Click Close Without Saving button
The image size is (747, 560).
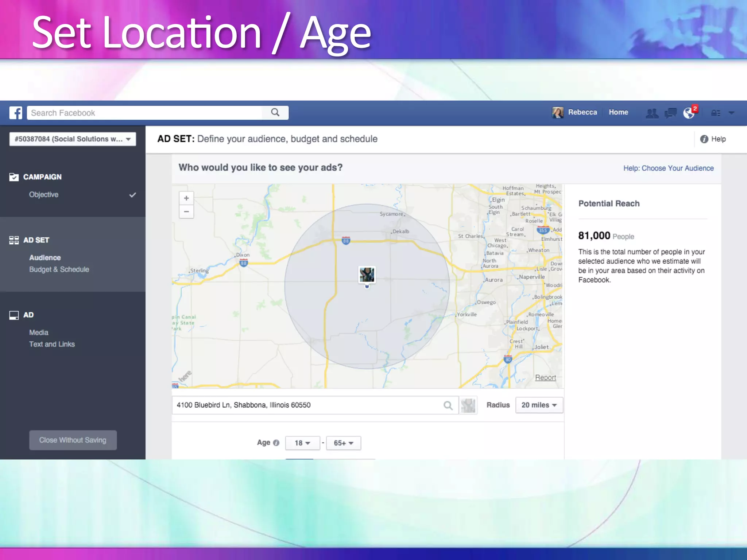point(73,440)
